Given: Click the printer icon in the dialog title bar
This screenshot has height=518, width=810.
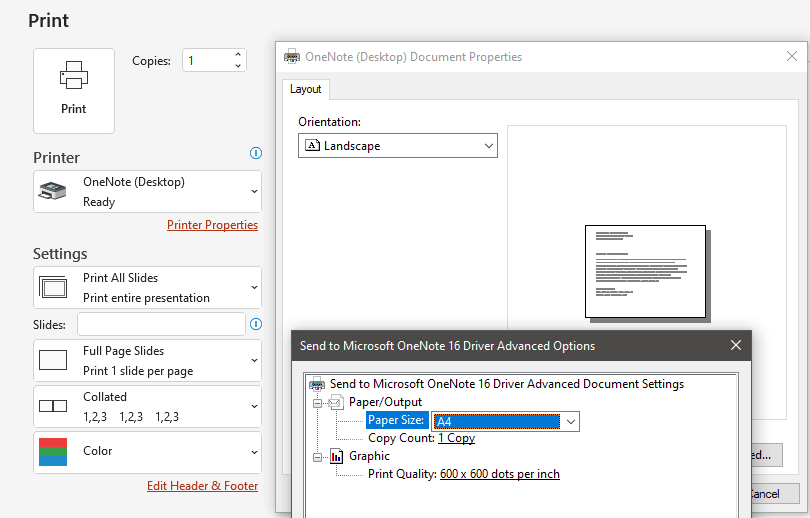Looking at the screenshot, I should click(x=292, y=56).
